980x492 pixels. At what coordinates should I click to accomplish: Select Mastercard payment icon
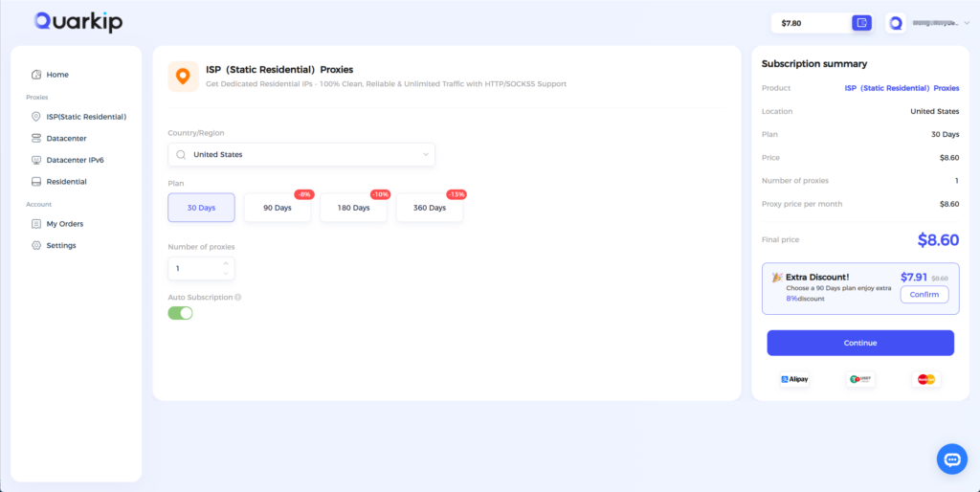point(926,379)
